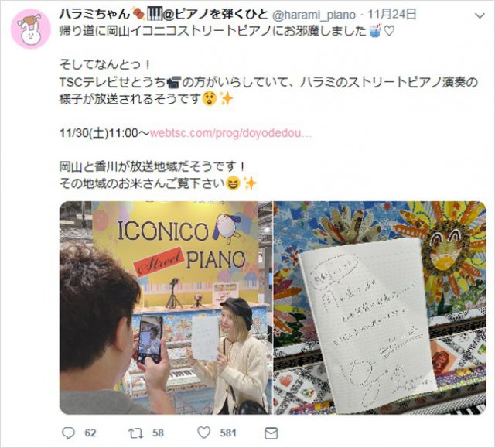
Task: Click the piano keyboard emoji in name
Action: pyautogui.click(x=155, y=14)
